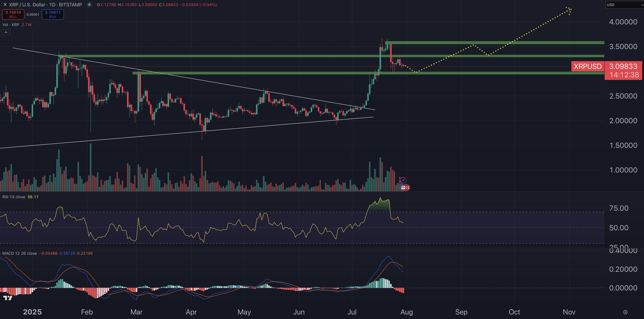Click the MACD signal value 0.22195

85,253
